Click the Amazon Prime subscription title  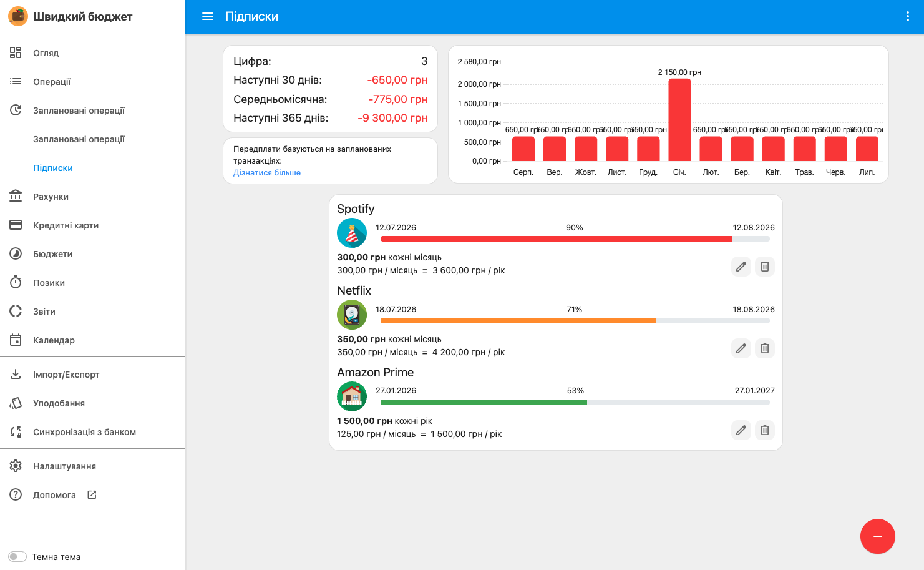(376, 372)
